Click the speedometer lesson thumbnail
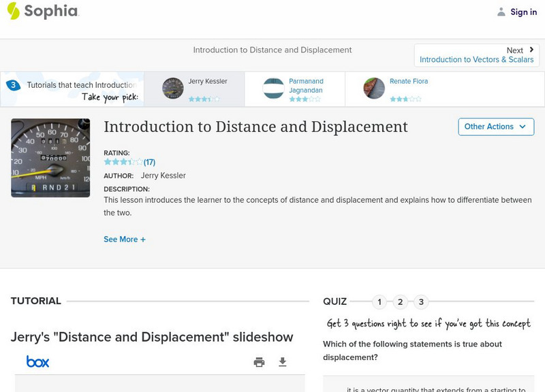Image resolution: width=545 pixels, height=392 pixels. point(50,158)
